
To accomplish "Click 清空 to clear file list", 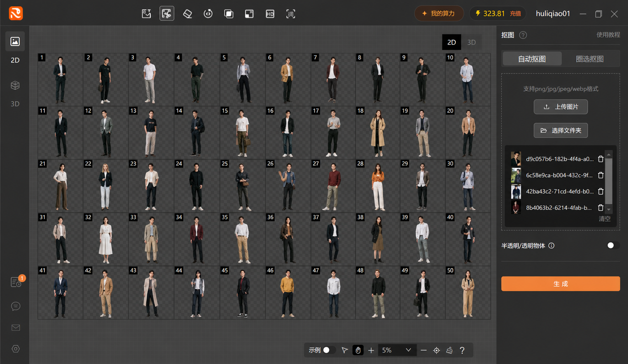I will (x=604, y=219).
